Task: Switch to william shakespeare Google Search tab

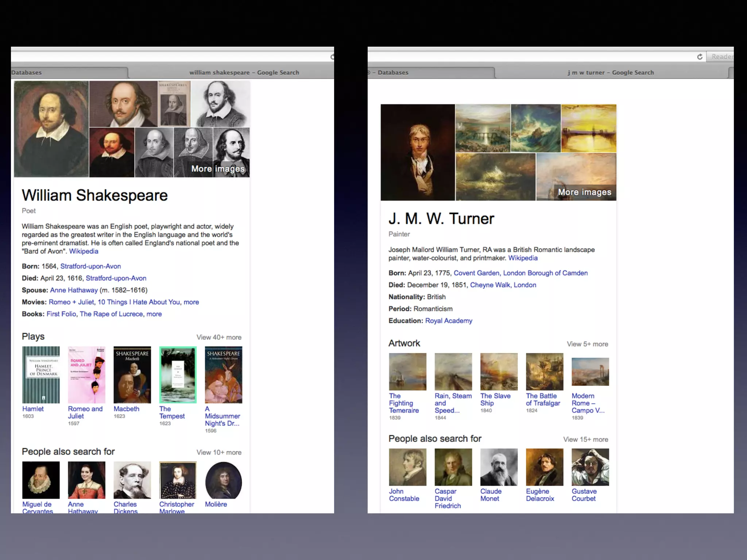Action: [244, 73]
